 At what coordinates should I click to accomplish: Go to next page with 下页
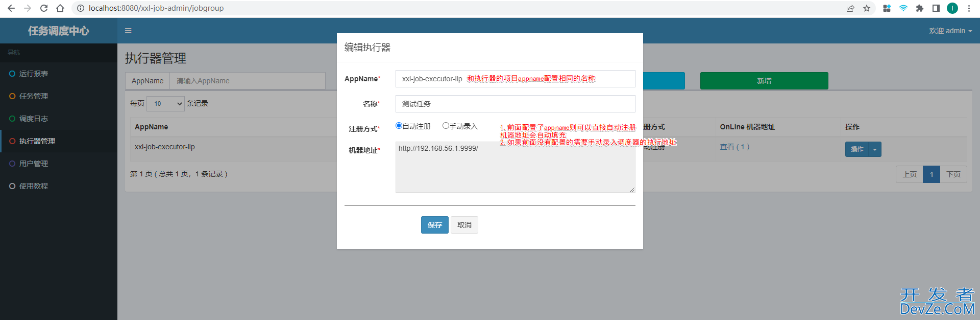(x=953, y=174)
